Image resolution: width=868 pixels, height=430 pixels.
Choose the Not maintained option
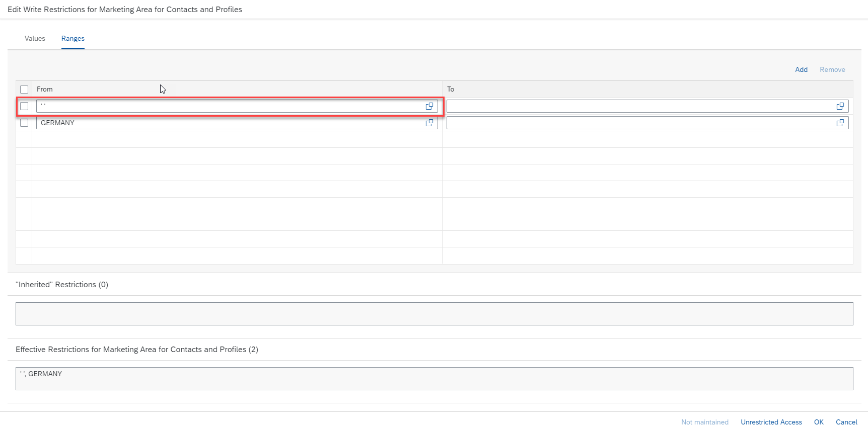click(x=705, y=422)
